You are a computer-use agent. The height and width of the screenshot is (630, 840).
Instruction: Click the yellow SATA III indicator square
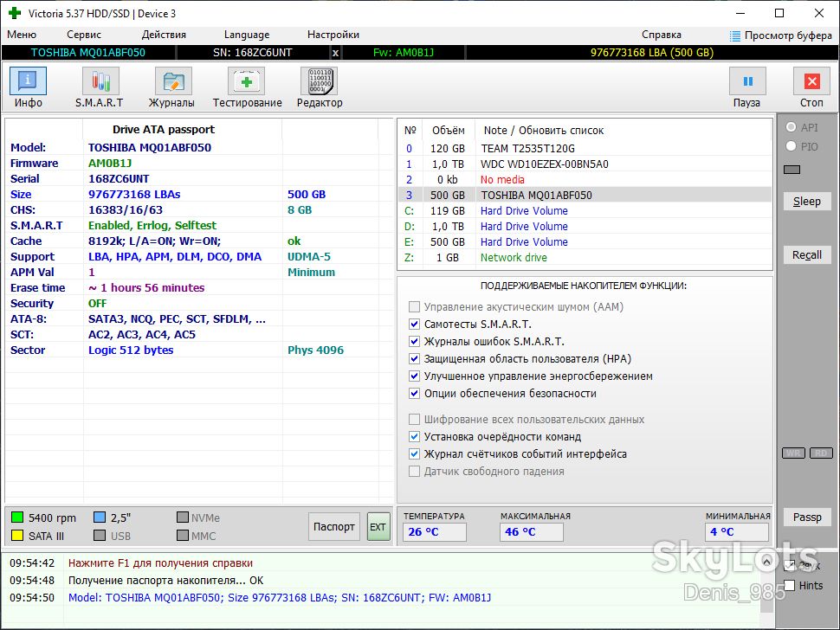(17, 536)
